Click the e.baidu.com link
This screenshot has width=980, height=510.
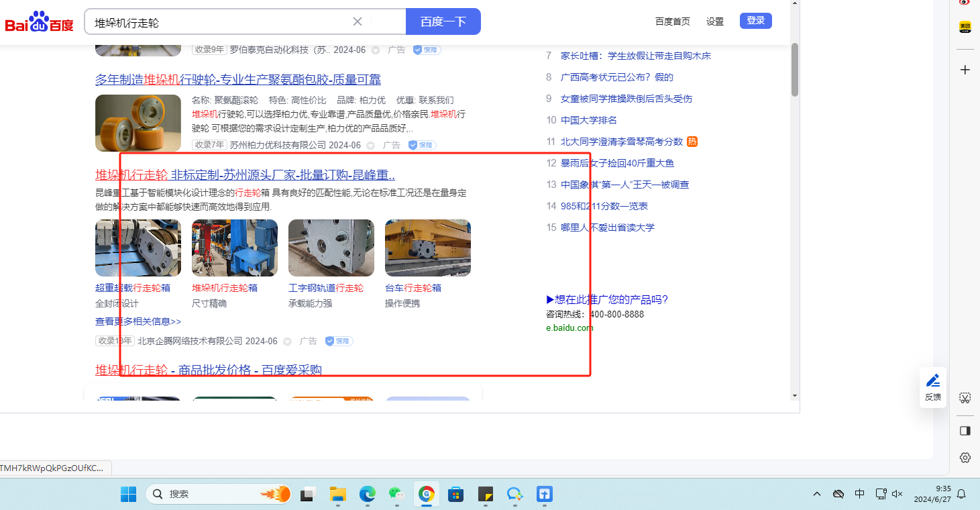570,328
